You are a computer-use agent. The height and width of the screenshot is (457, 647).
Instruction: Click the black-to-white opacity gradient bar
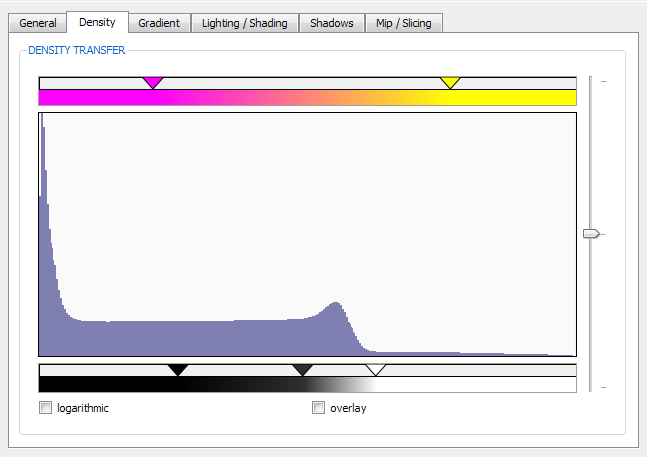click(307, 384)
